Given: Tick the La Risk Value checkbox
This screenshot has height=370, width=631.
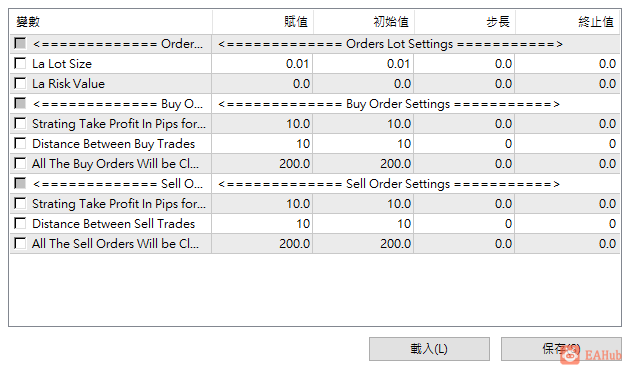Looking at the screenshot, I should (20, 83).
